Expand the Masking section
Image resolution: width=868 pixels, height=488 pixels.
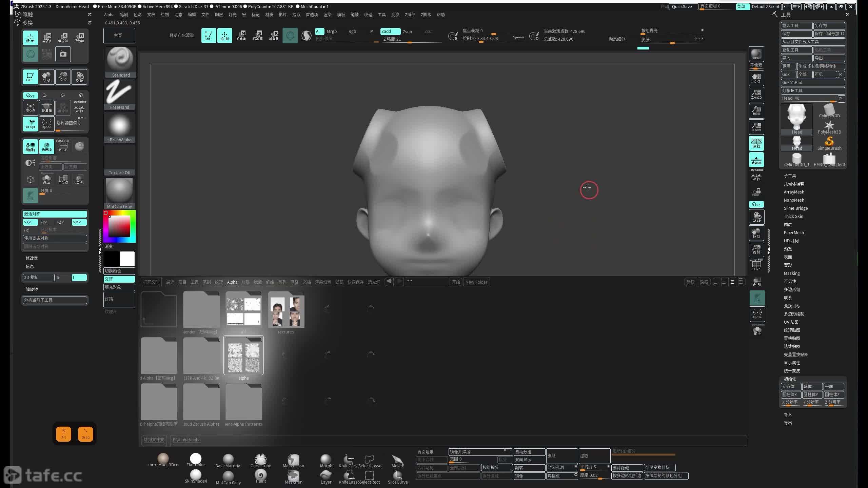pos(791,273)
